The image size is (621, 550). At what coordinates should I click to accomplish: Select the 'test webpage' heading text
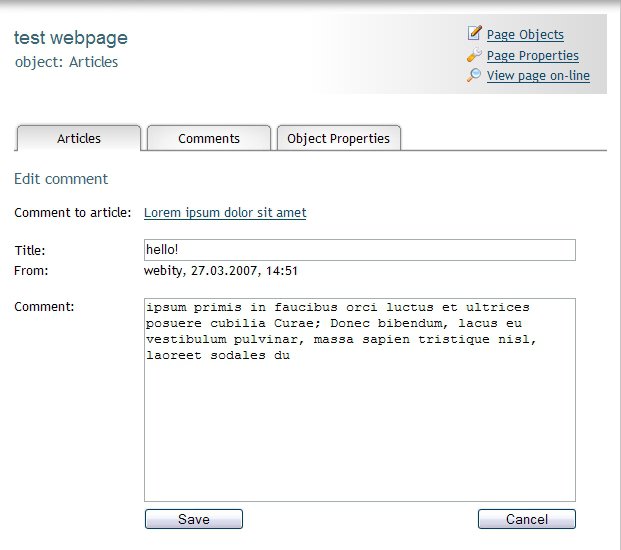tap(71, 38)
